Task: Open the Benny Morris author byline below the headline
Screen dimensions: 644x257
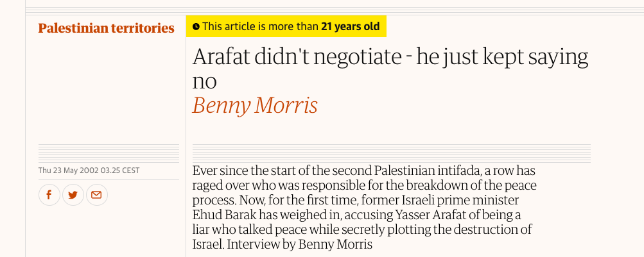Action: [255, 105]
